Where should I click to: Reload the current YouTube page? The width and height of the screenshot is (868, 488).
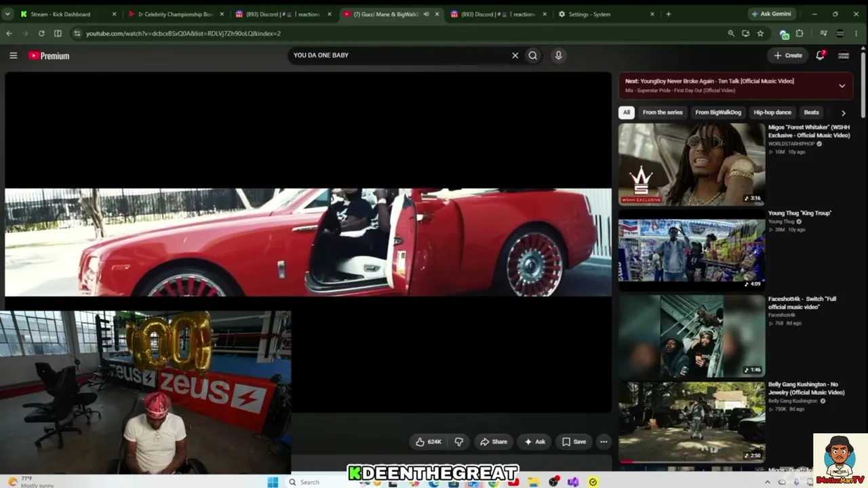pyautogui.click(x=41, y=33)
